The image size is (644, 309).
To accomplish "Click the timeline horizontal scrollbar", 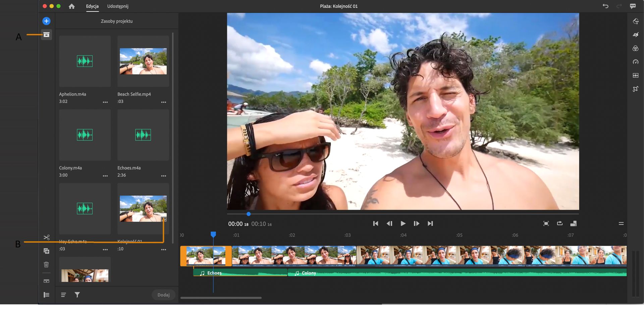I will click(221, 298).
